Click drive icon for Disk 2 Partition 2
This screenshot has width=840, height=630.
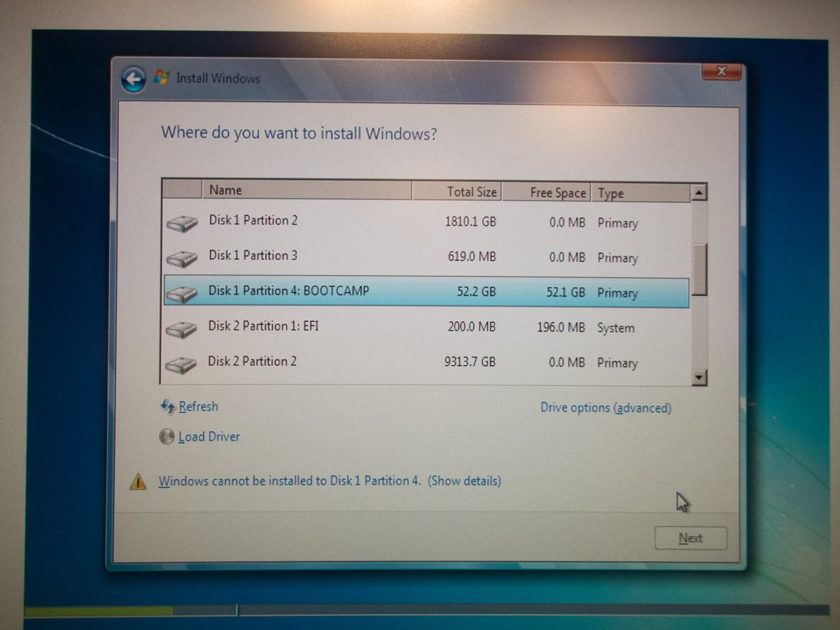click(x=182, y=364)
